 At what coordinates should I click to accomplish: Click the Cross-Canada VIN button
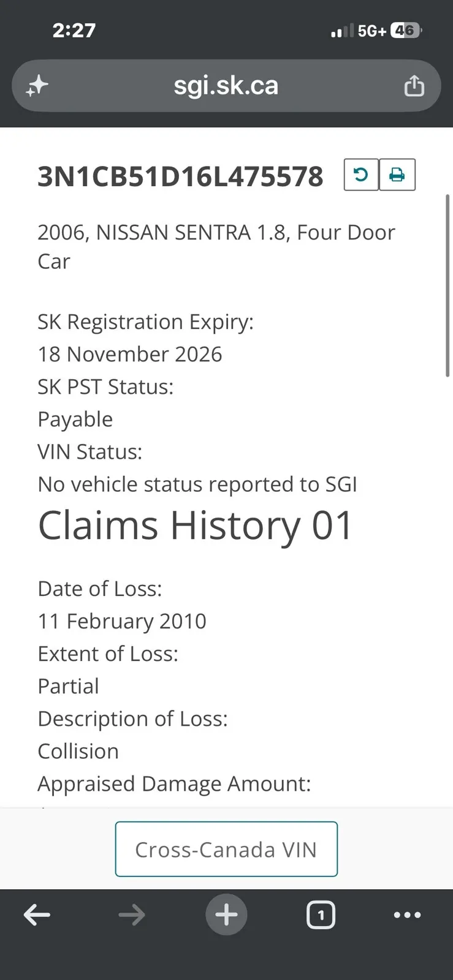(x=226, y=850)
